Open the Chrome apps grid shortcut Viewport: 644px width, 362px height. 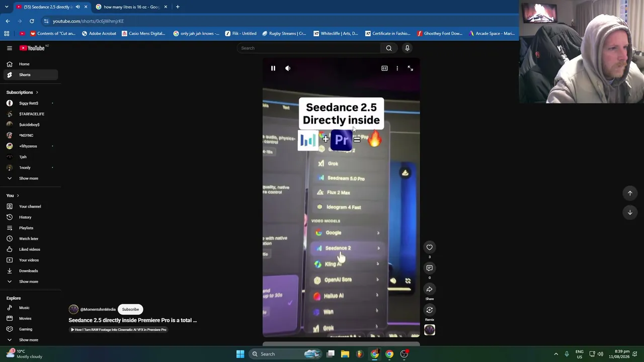7,34
